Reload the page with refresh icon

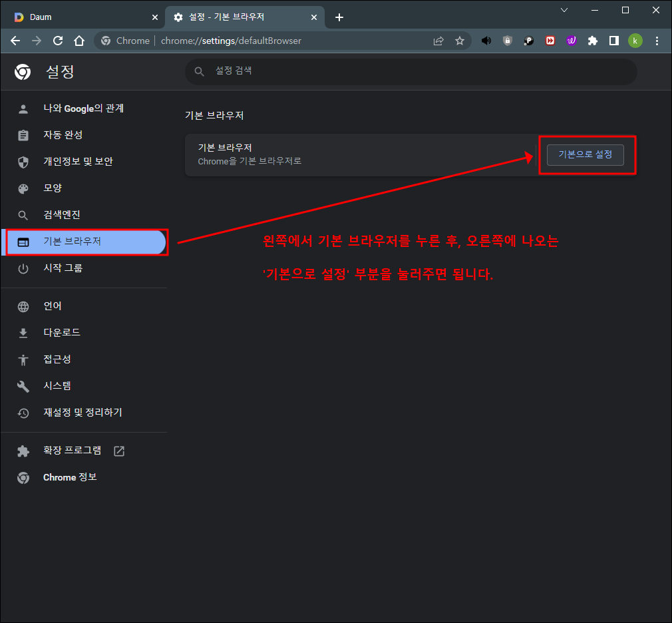click(58, 41)
